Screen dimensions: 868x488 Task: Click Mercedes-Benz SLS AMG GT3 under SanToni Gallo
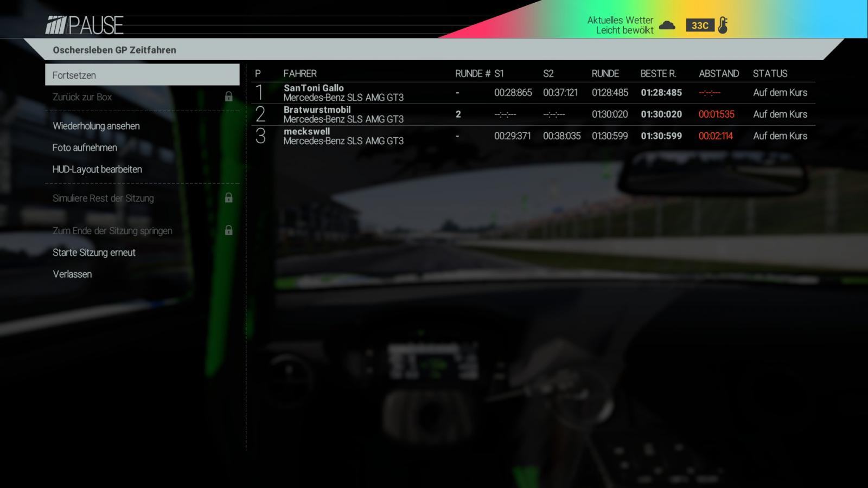coord(343,98)
